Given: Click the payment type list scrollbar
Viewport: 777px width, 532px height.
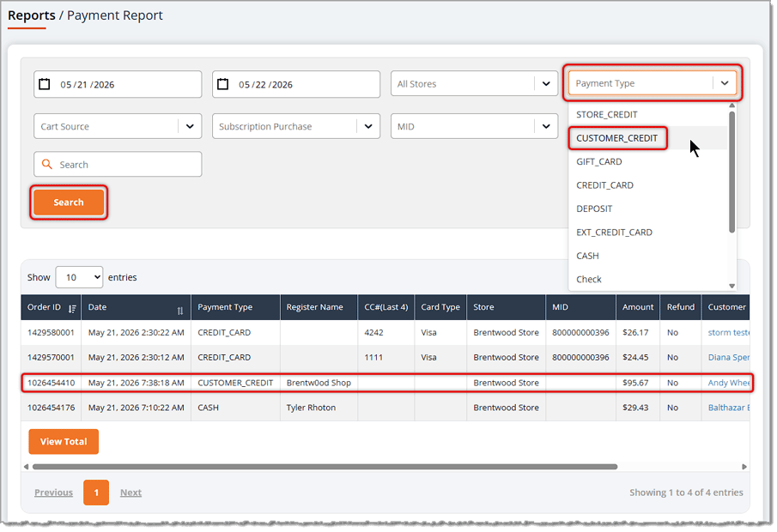Looking at the screenshot, I should coord(731,172).
